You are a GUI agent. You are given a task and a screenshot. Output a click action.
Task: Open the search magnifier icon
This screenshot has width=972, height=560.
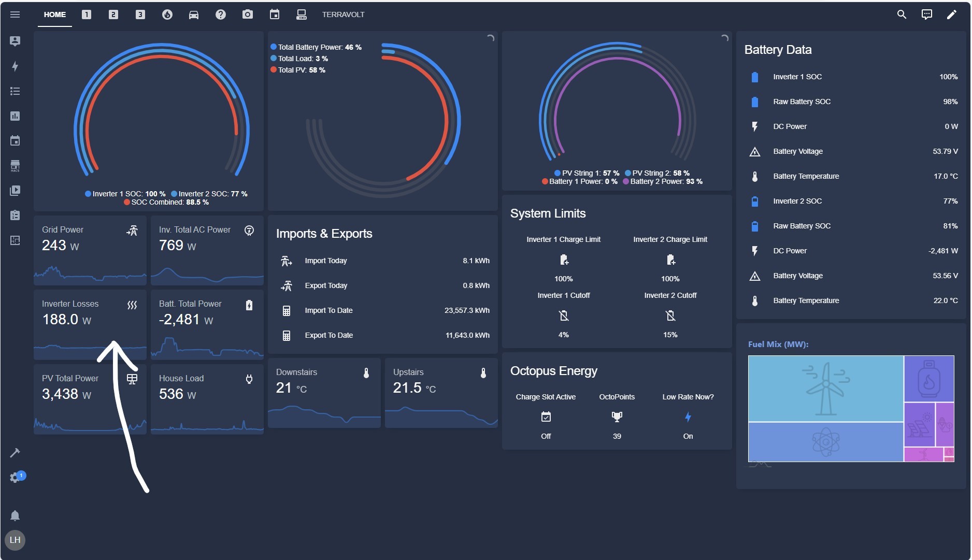pyautogui.click(x=902, y=15)
